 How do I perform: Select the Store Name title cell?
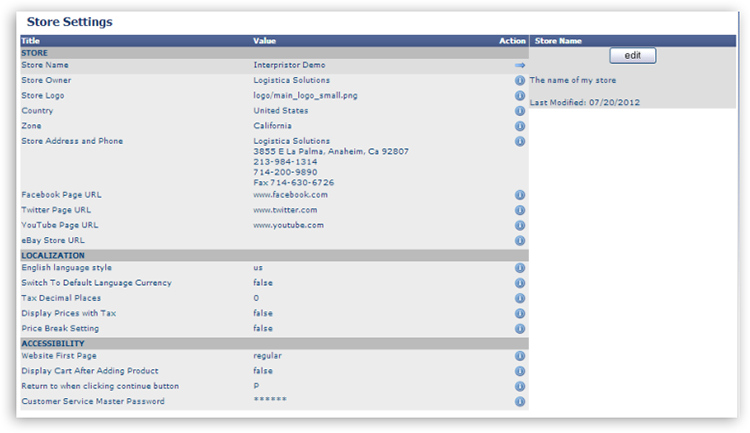(x=45, y=65)
